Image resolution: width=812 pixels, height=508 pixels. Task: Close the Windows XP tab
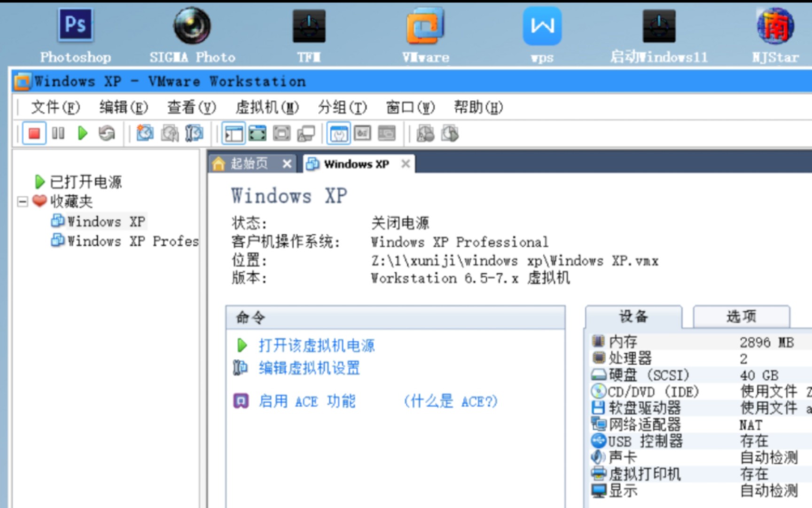pos(406,164)
